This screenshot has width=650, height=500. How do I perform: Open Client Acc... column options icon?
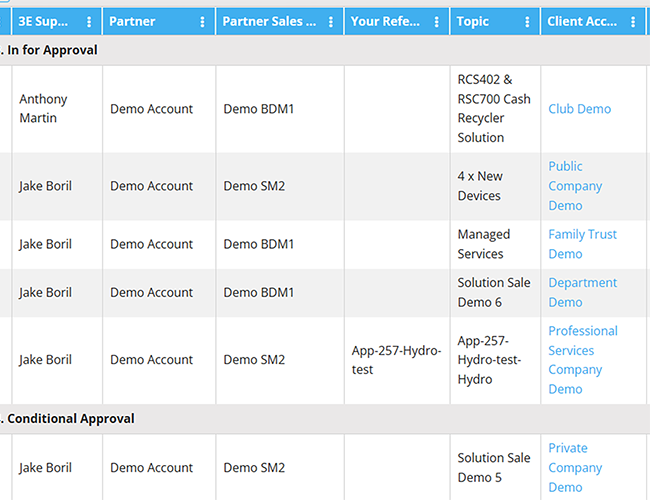633,22
